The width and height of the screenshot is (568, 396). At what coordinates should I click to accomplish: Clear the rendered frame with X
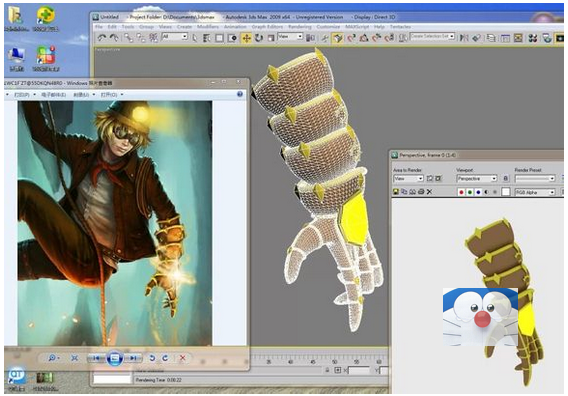[429, 192]
